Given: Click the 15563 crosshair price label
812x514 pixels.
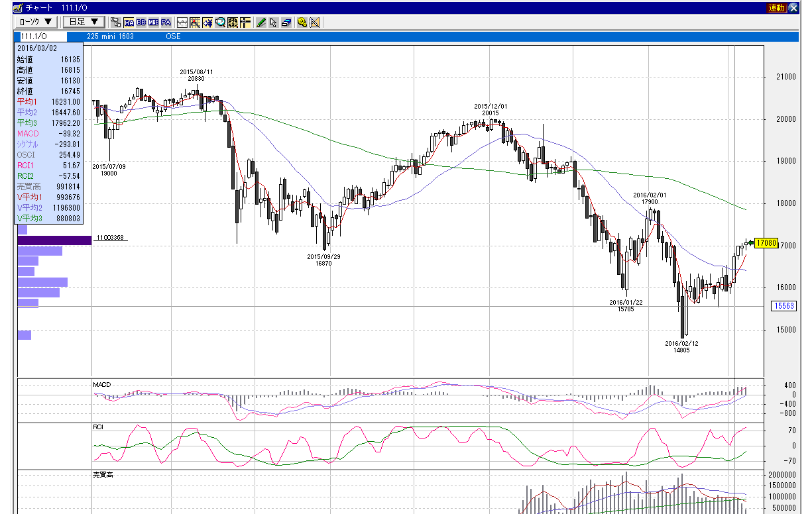Looking at the screenshot, I should coord(784,306).
